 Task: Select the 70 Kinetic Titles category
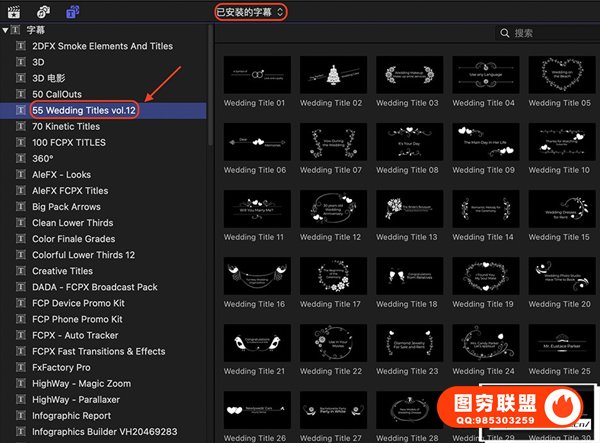[x=66, y=126]
